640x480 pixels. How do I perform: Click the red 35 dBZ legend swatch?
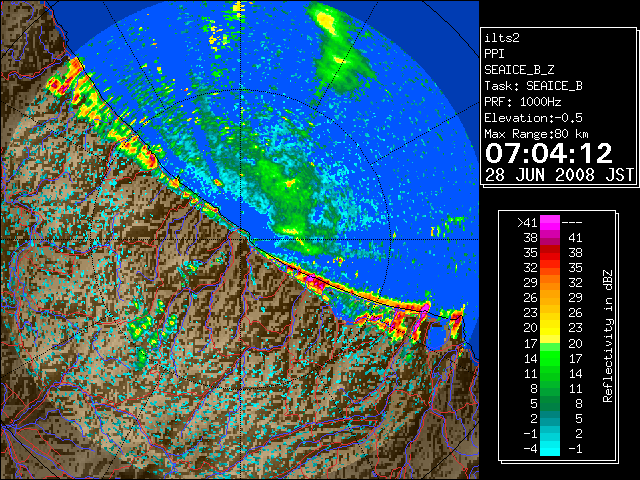click(x=550, y=252)
